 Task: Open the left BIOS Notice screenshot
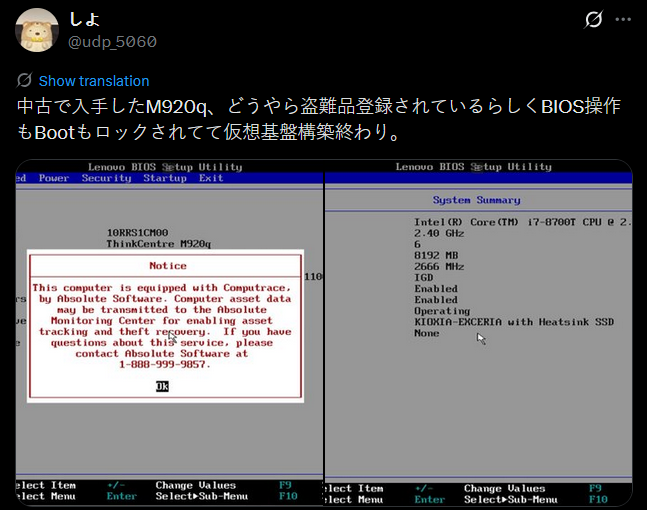click(169, 332)
